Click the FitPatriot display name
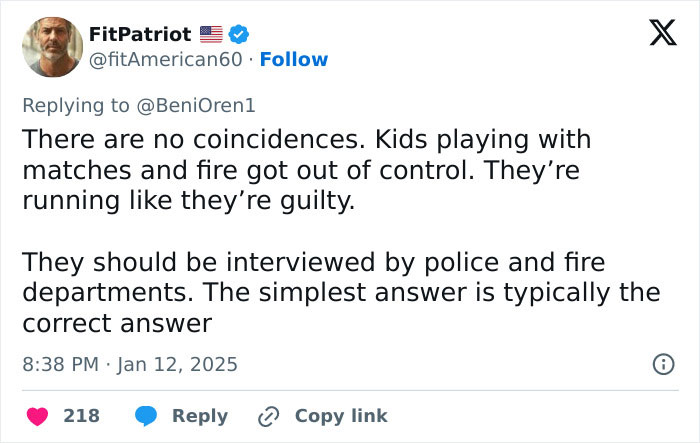Screen dimensions: 700x443 pos(140,34)
